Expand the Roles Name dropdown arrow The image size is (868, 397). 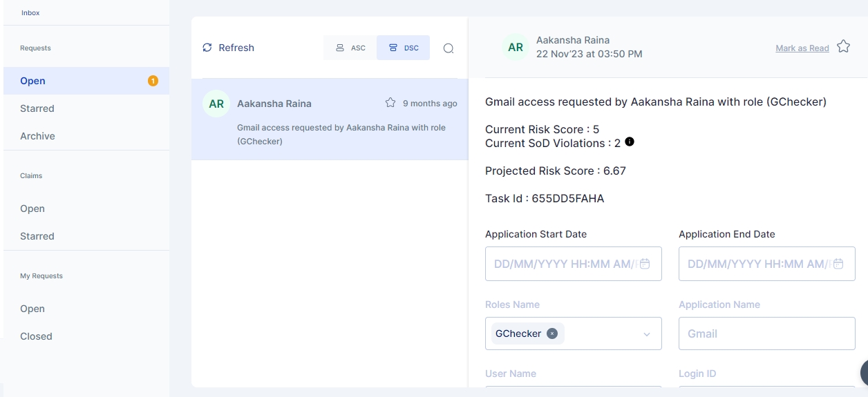(647, 334)
